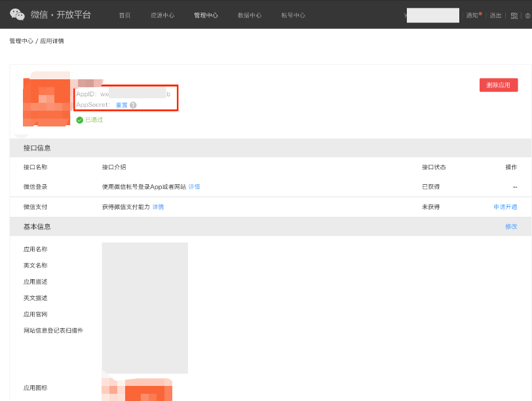Click 重置 link for AppSecret

[121, 105]
